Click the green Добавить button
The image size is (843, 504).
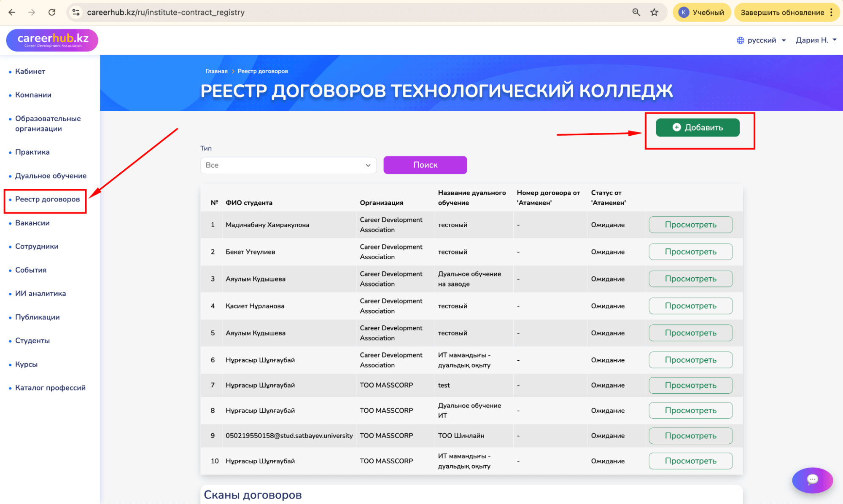pos(697,127)
